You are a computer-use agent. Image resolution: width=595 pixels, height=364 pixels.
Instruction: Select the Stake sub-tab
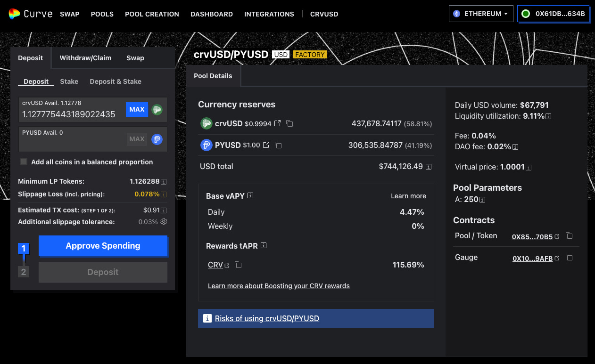(69, 81)
